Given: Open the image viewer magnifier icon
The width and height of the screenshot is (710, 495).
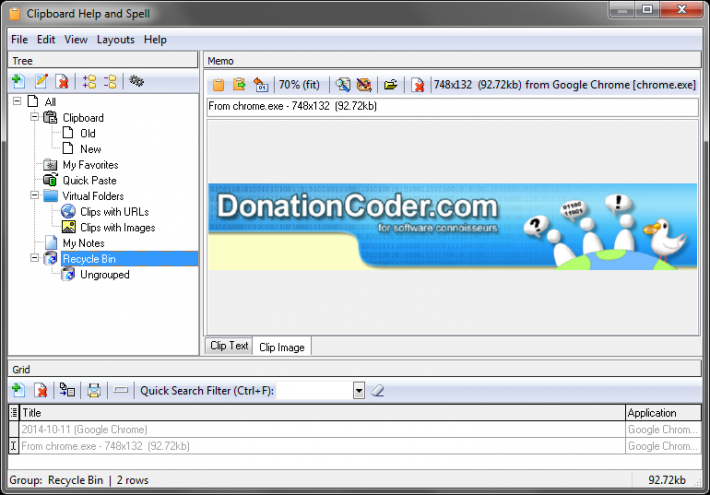Looking at the screenshot, I should point(343,85).
